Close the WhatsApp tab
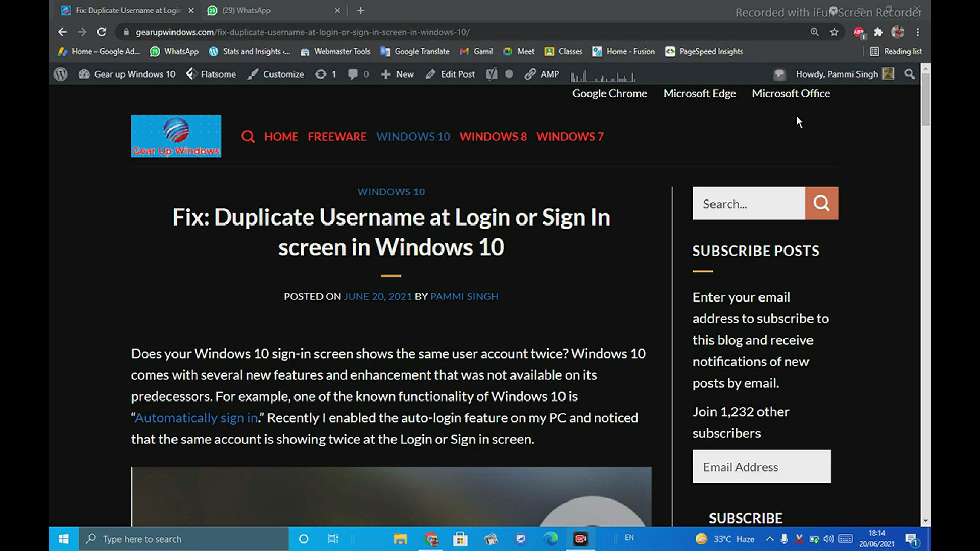This screenshot has width=980, height=551. (x=337, y=10)
